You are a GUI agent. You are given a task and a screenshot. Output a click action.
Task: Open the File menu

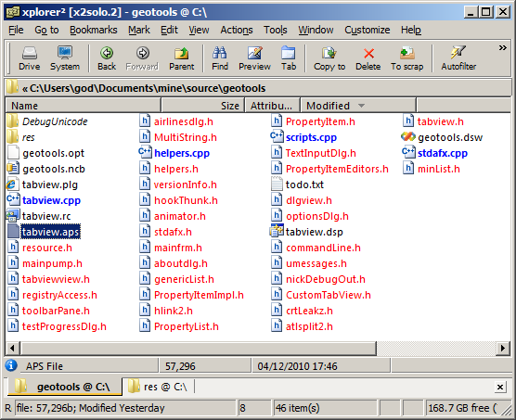point(16,30)
